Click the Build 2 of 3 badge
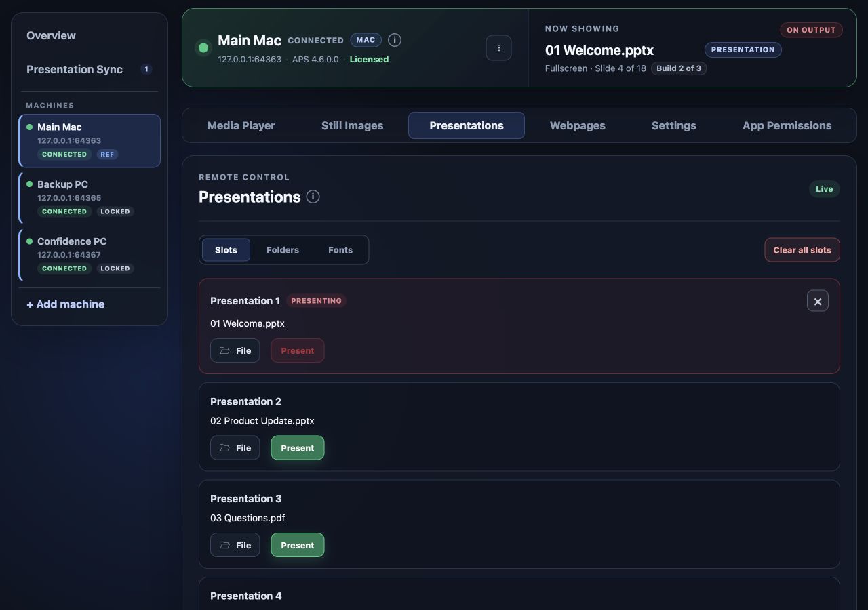868x610 pixels. pos(679,68)
